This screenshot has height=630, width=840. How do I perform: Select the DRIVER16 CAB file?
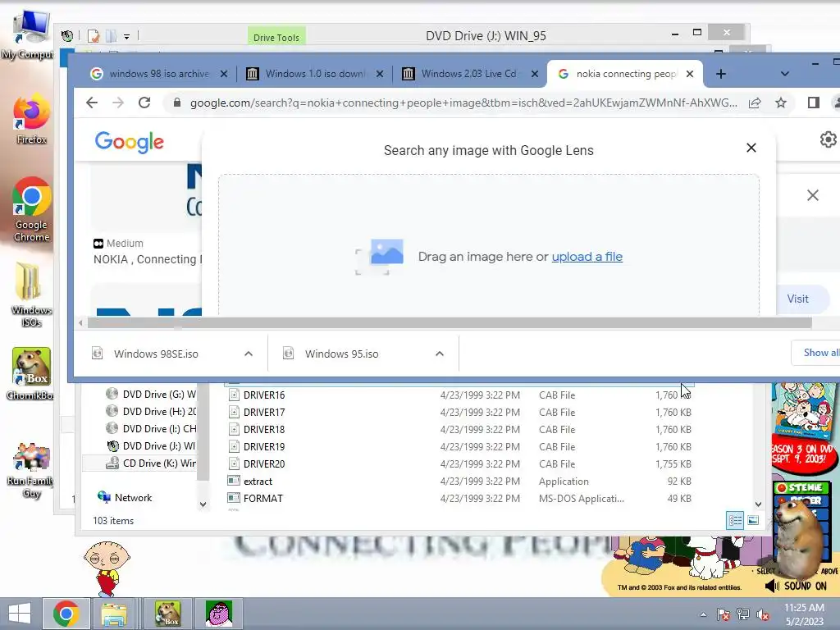[460, 395]
